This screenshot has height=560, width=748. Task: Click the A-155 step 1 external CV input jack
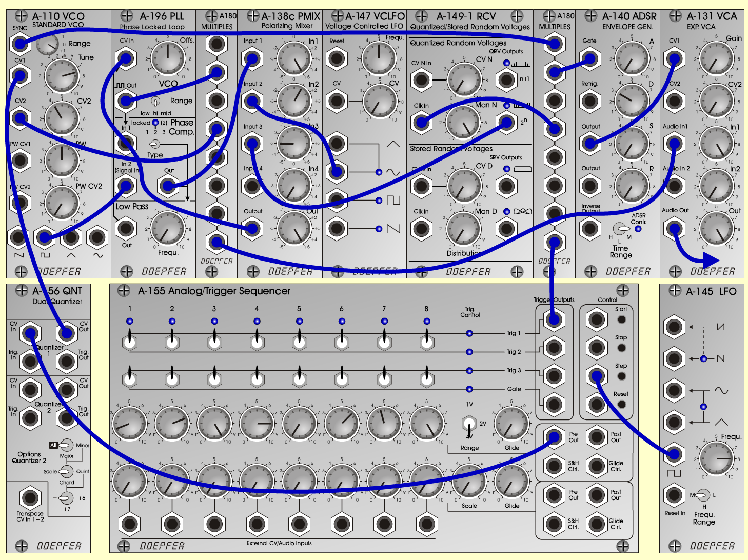130,524
